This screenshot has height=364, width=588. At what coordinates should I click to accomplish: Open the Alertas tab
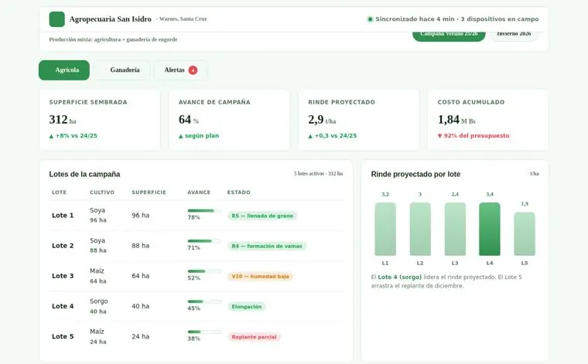tap(181, 70)
